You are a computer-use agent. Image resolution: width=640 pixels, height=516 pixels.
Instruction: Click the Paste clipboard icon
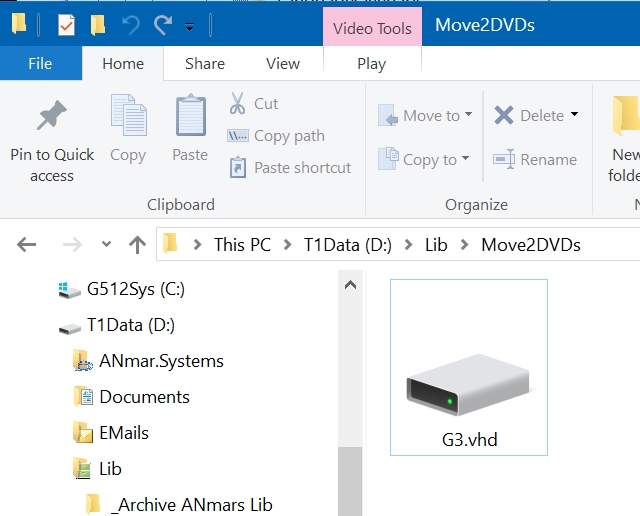(x=190, y=118)
